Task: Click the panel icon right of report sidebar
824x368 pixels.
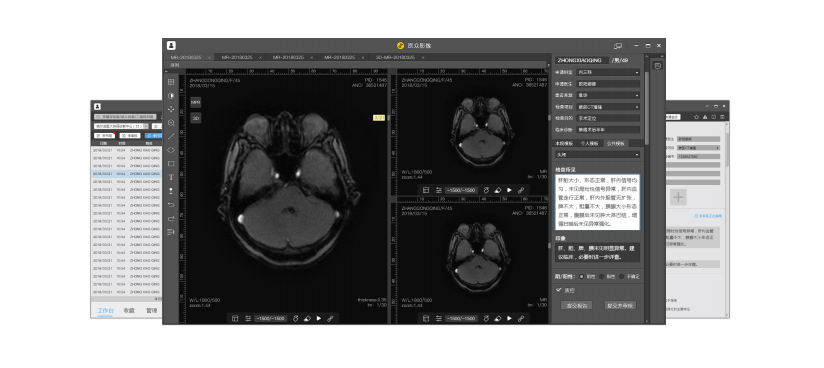Action: pyautogui.click(x=657, y=66)
